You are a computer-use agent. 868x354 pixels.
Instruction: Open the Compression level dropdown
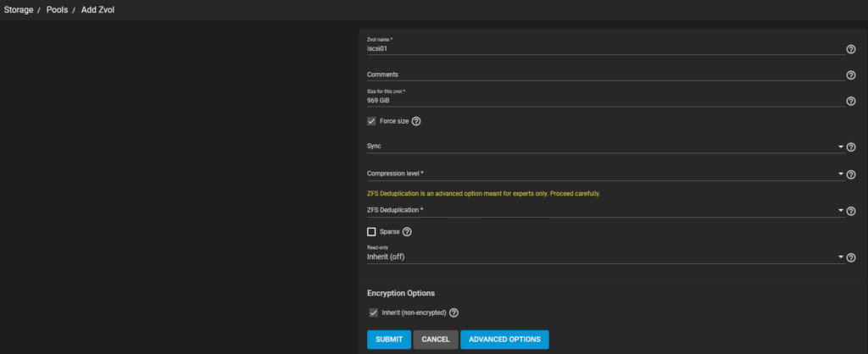(602, 174)
